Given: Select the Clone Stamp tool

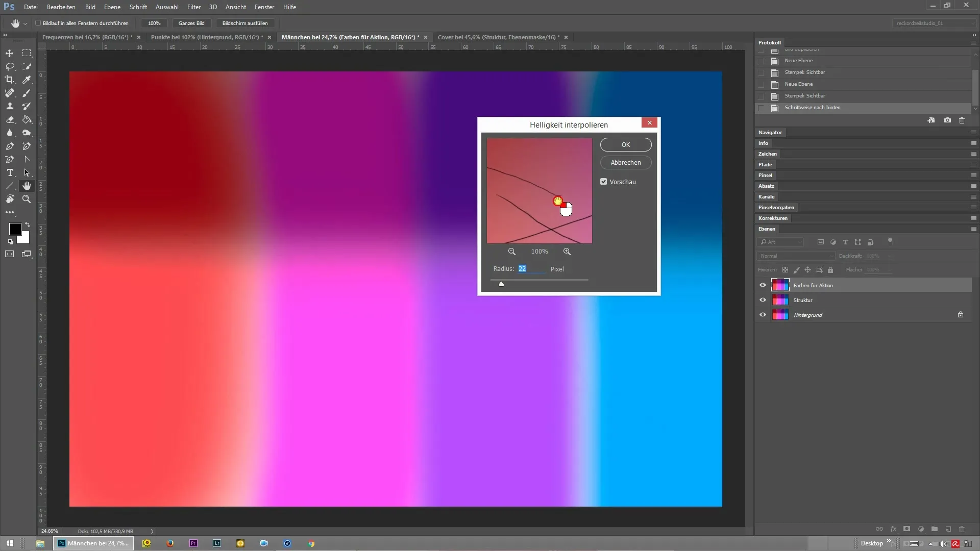Looking at the screenshot, I should [x=10, y=106].
